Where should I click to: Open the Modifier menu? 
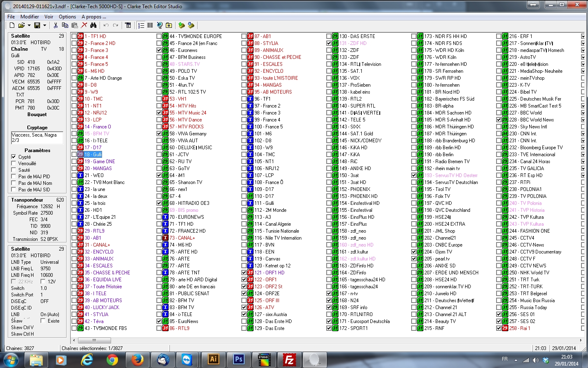[x=29, y=17]
